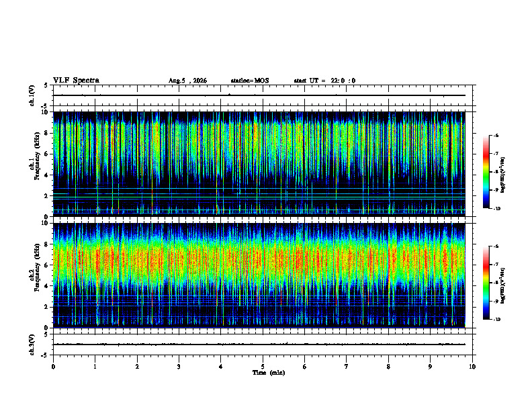Click the "4" kHz tick on ch.1 frequency axis

(x=46, y=175)
